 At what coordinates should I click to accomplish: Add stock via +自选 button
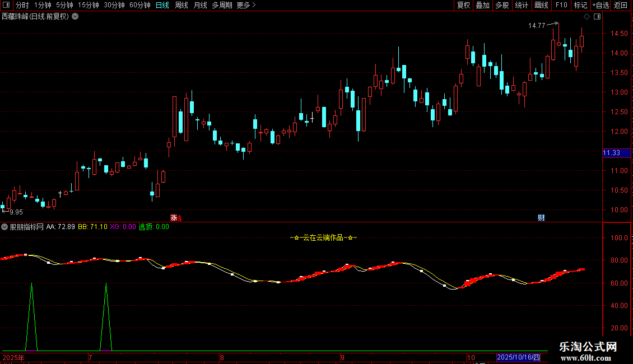(x=601, y=5)
